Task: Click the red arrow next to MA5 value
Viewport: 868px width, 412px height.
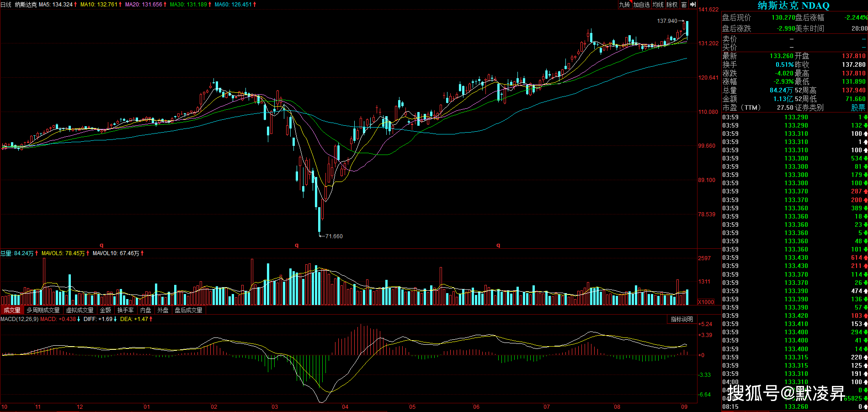Action: coord(75,5)
